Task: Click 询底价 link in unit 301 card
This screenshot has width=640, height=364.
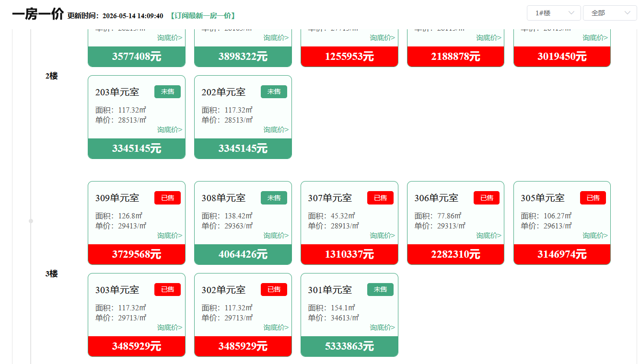Action: (x=383, y=328)
